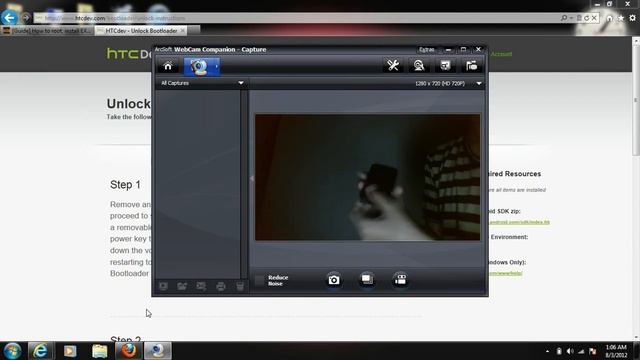The width and height of the screenshot is (640, 360).
Task: Close the HTCdev Unlock Bootloader tab
Action: click(x=182, y=31)
